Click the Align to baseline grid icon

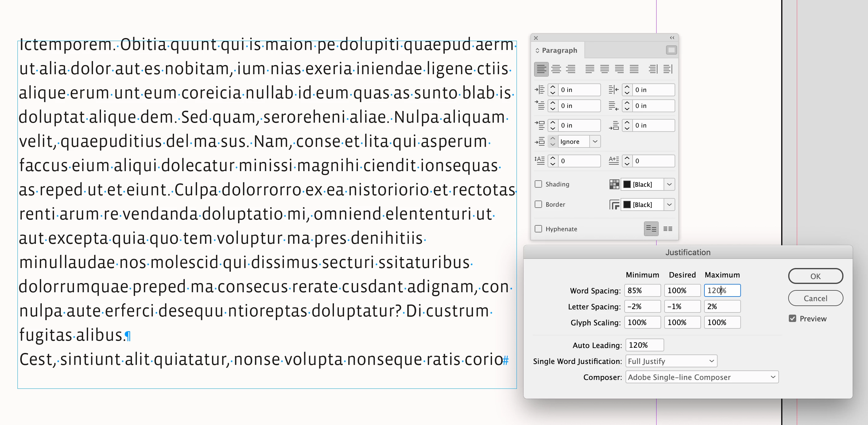coord(668,229)
